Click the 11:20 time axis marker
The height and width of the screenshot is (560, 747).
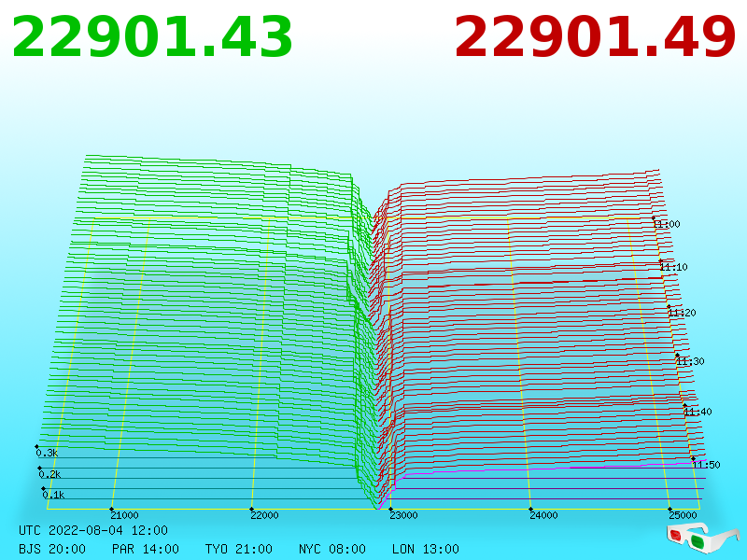click(x=683, y=313)
